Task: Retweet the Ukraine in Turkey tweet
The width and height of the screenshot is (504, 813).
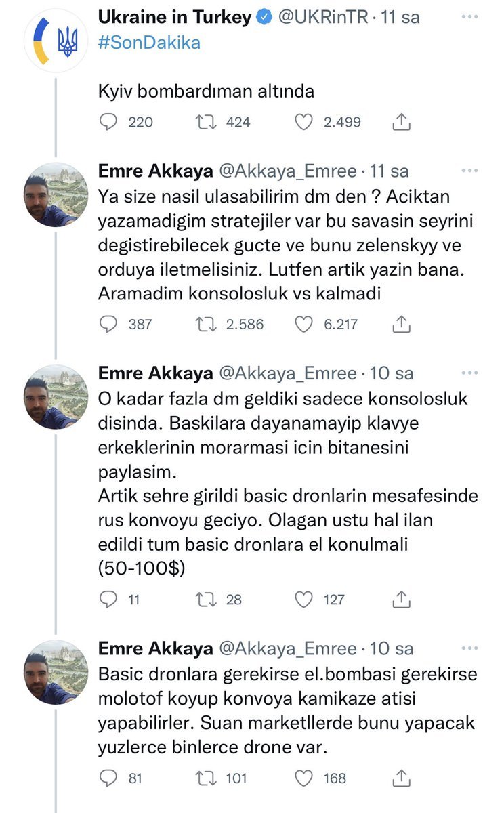Action: point(204,122)
